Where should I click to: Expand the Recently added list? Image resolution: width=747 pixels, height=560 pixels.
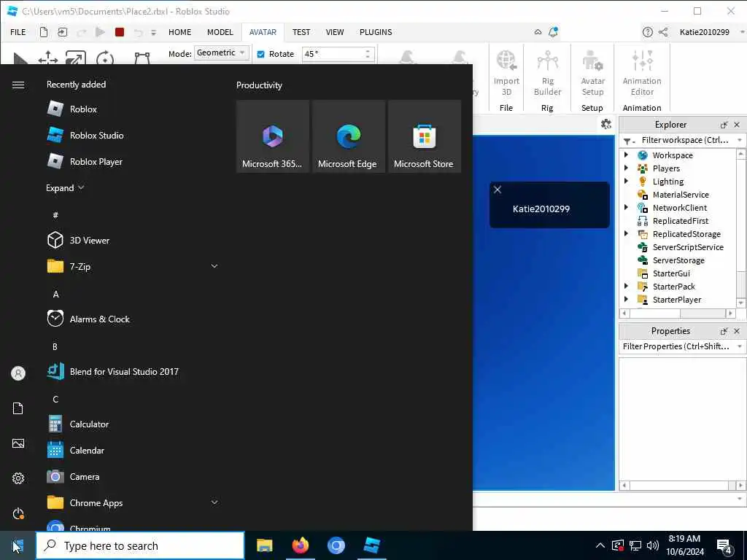tap(65, 187)
